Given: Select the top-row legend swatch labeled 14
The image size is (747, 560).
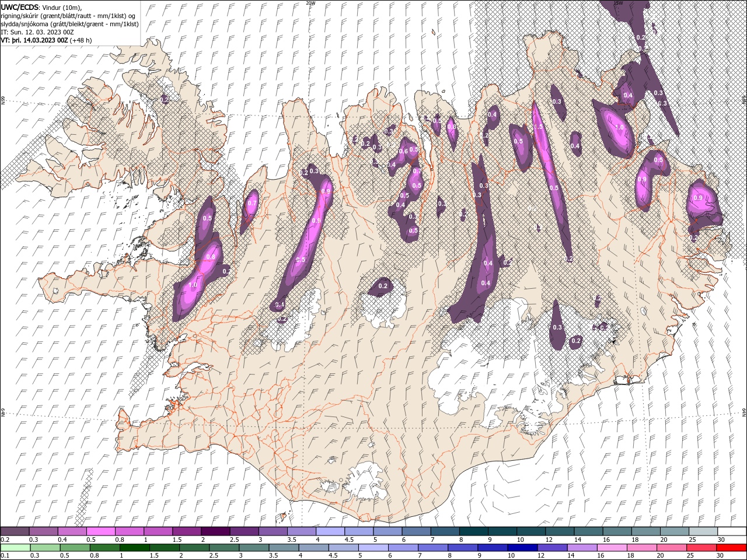Looking at the screenshot, I should coord(589,531).
